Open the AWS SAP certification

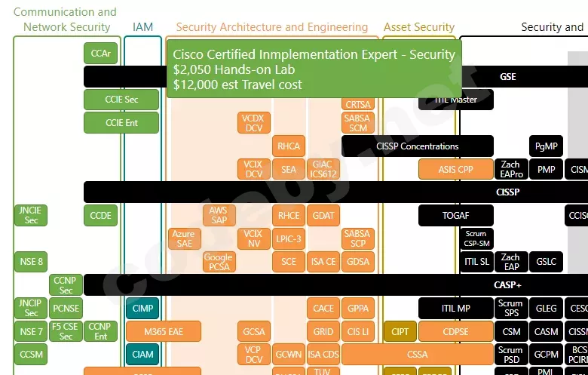click(x=219, y=216)
